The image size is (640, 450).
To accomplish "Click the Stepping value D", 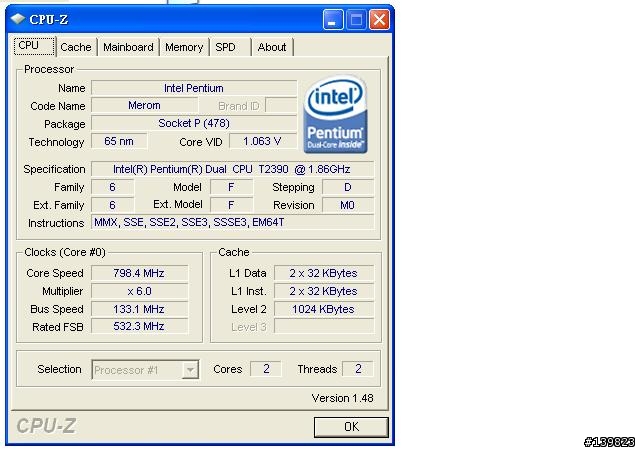I will [348, 187].
